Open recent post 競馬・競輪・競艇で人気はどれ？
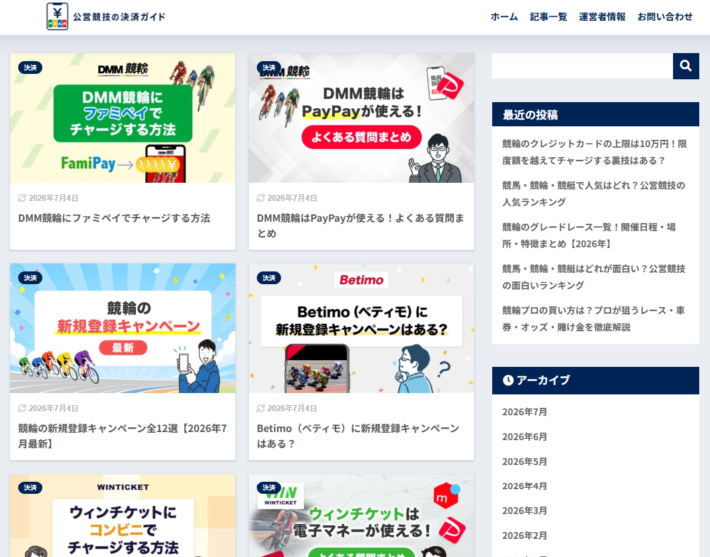The width and height of the screenshot is (710, 557). (594, 194)
